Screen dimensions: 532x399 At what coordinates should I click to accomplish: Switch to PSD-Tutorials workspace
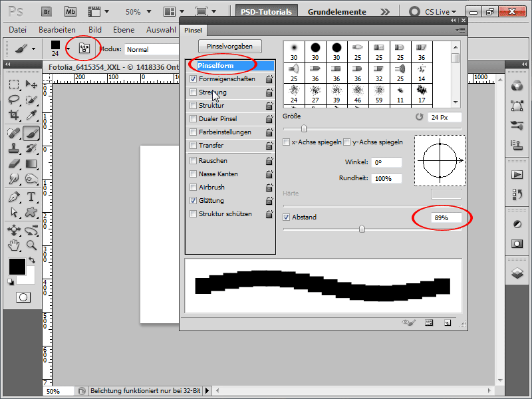click(x=267, y=12)
